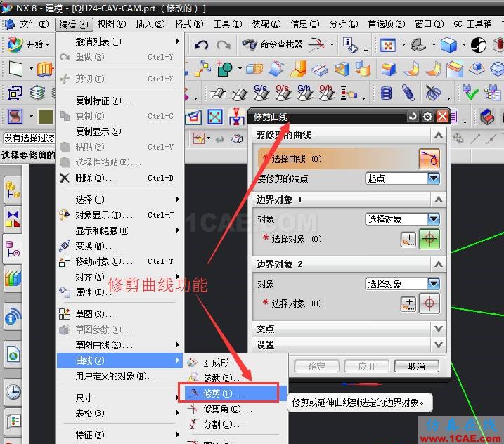Open the constraint navigator sidebar icon
Screen dimensions: 504x444
click(13, 220)
